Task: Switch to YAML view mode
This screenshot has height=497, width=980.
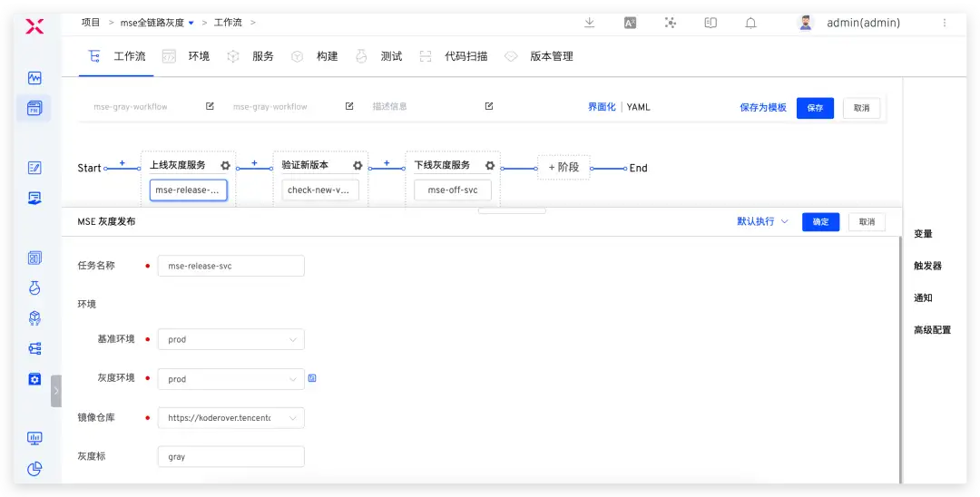Action: [638, 107]
